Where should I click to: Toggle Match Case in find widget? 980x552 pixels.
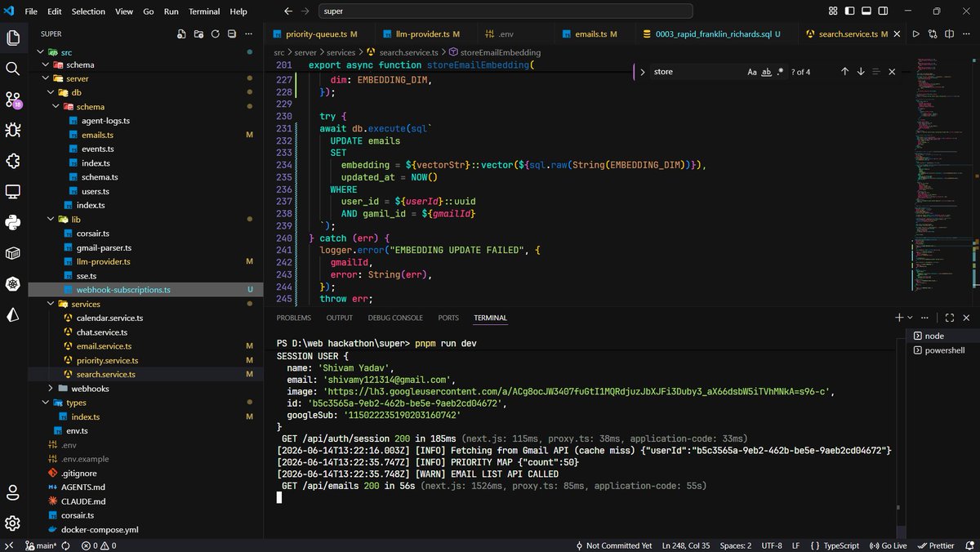[x=752, y=72]
